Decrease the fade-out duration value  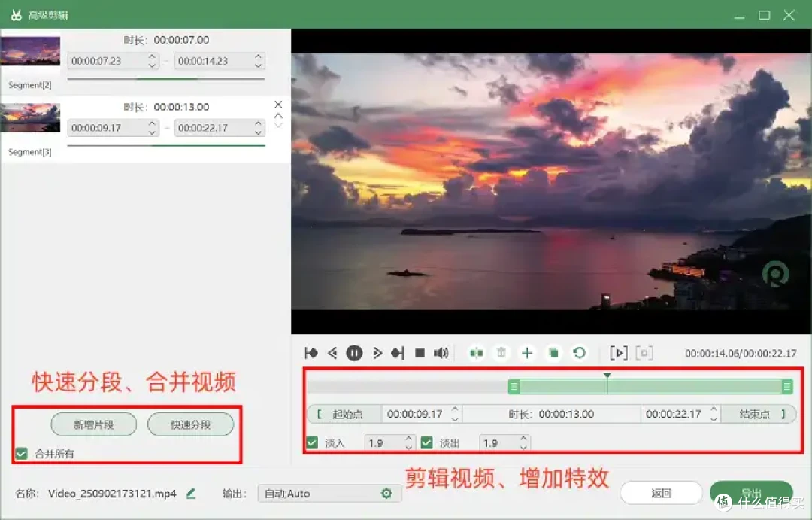(x=523, y=447)
